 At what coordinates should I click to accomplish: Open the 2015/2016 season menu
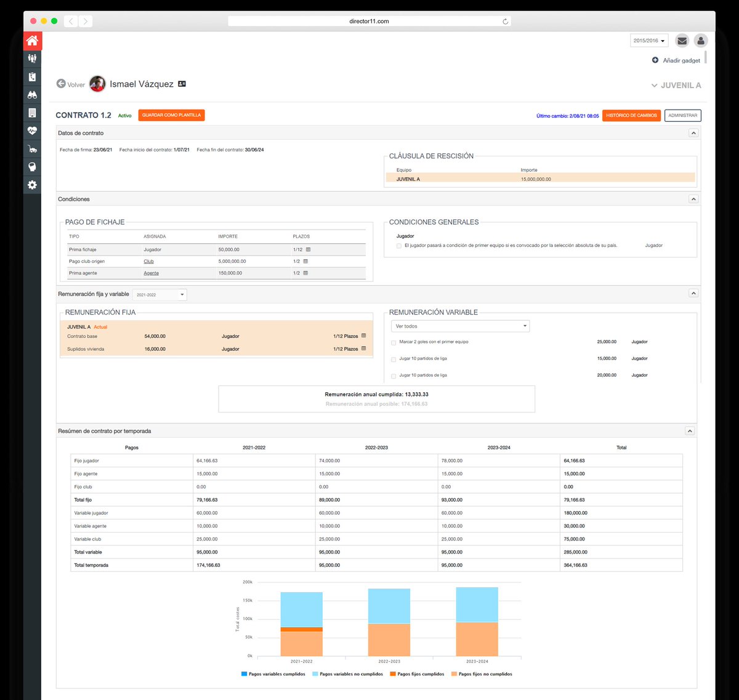(648, 40)
